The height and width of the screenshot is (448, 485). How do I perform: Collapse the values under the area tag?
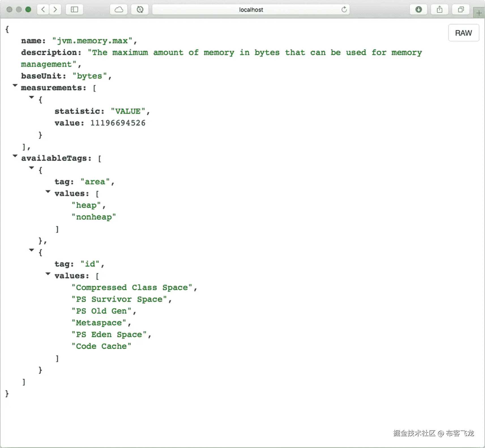click(48, 192)
